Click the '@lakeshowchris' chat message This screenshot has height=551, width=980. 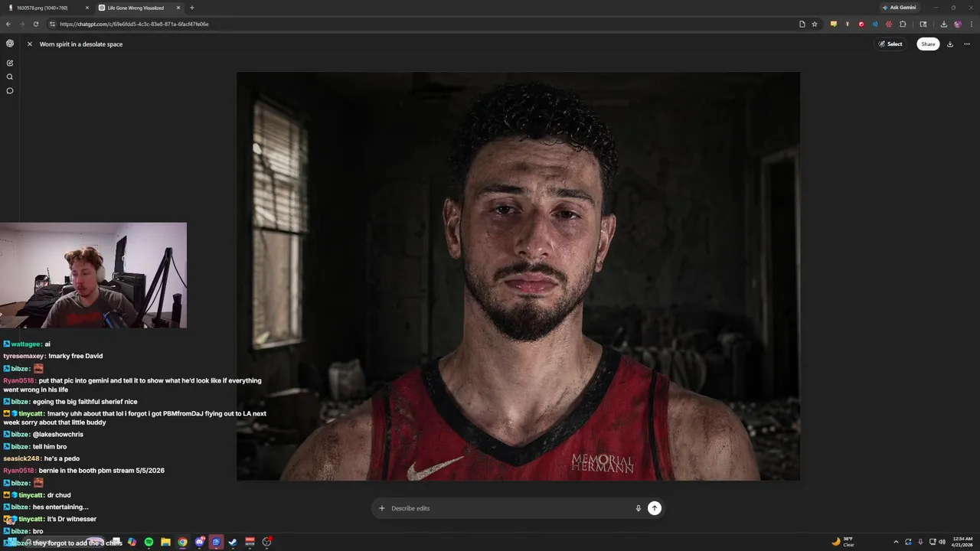[57, 435]
